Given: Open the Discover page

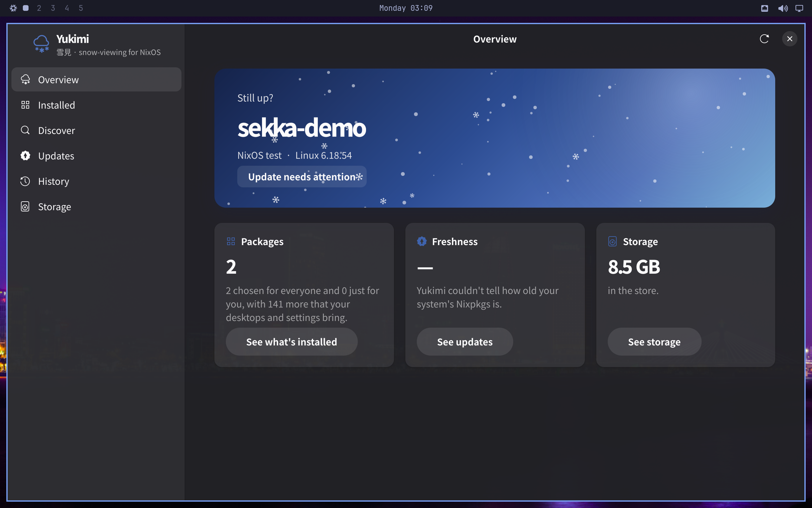Looking at the screenshot, I should (x=96, y=130).
